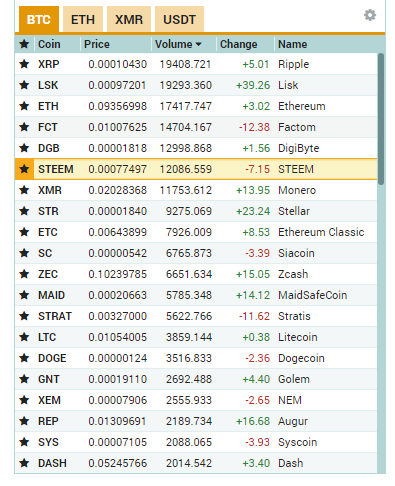Viewport: 395px width, 486px height.
Task: Click the Siacoin name cell
Action: 296,253
